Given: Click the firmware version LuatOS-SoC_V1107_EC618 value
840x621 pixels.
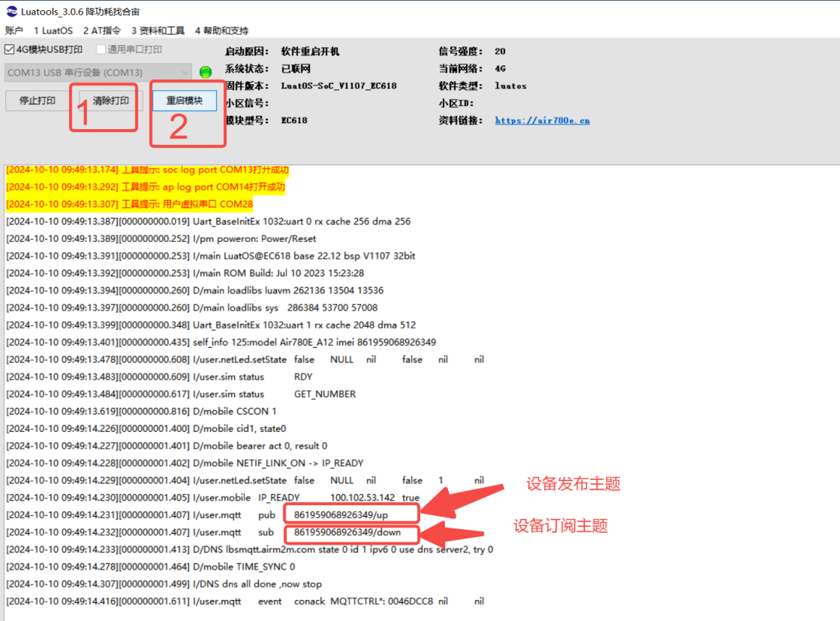Looking at the screenshot, I should tap(338, 86).
